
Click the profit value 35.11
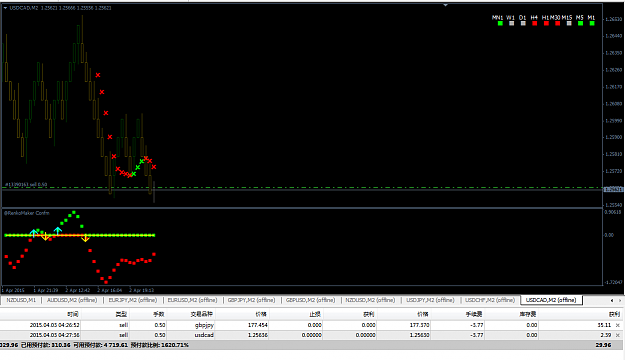click(x=604, y=325)
